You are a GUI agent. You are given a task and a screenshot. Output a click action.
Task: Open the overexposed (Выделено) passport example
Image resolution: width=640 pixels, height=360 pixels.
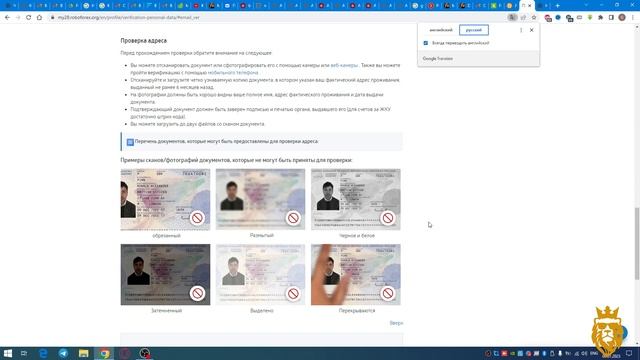coord(260,275)
